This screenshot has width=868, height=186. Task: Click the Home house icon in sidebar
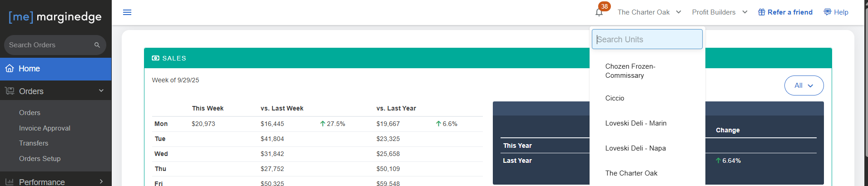click(x=10, y=68)
